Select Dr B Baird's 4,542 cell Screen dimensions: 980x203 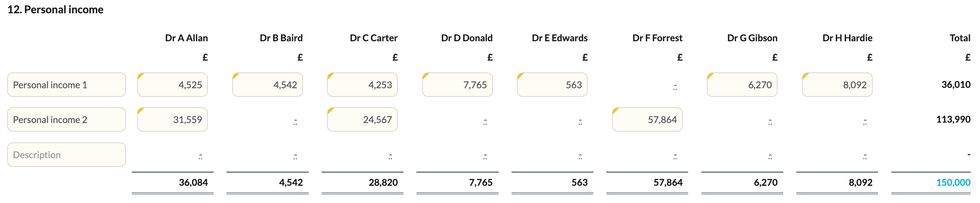click(x=267, y=85)
